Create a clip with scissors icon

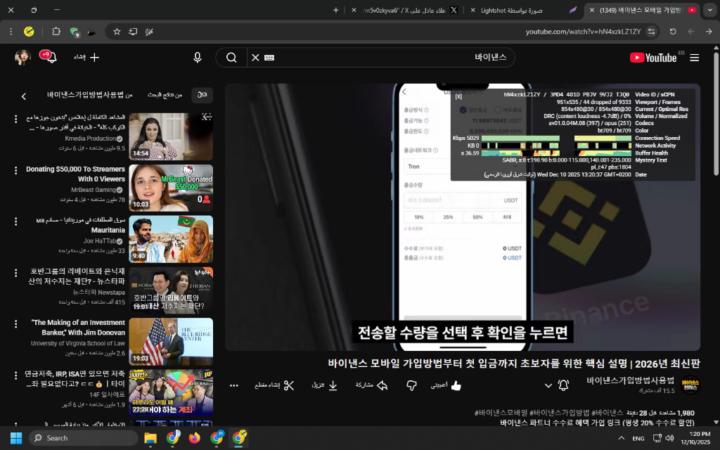tap(275, 386)
